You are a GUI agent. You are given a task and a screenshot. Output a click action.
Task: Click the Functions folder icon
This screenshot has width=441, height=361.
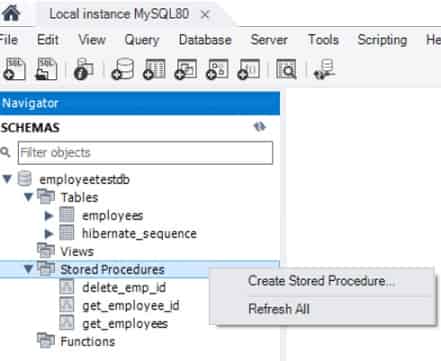[46, 340]
